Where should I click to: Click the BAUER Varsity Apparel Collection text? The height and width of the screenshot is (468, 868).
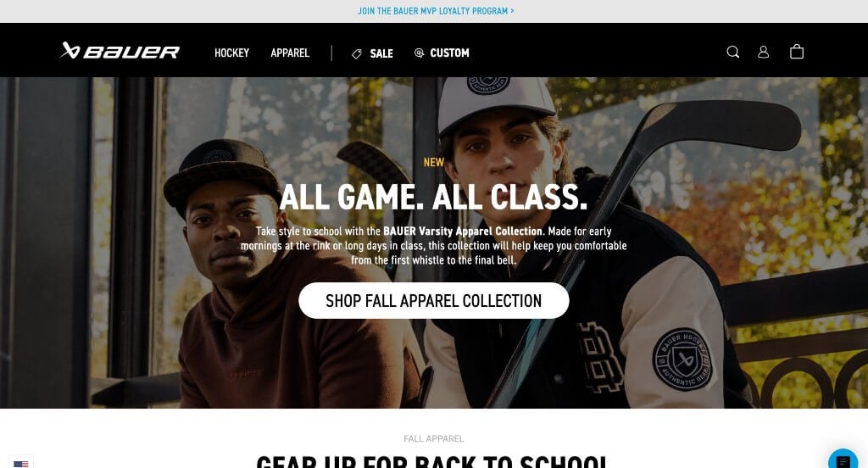pyautogui.click(x=463, y=231)
